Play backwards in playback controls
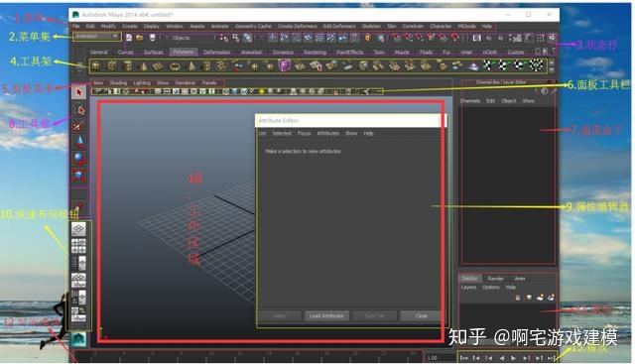This screenshot has height=364, width=635. click(501, 358)
